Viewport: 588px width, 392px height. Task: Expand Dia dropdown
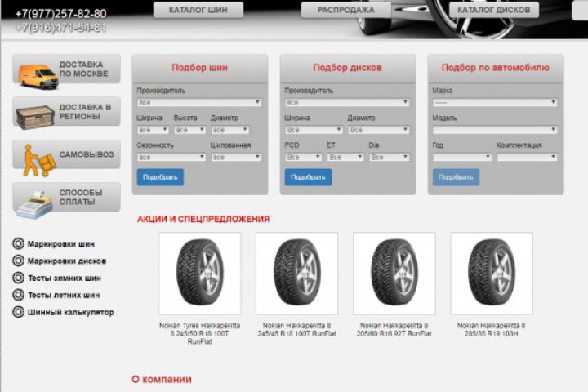coord(390,157)
